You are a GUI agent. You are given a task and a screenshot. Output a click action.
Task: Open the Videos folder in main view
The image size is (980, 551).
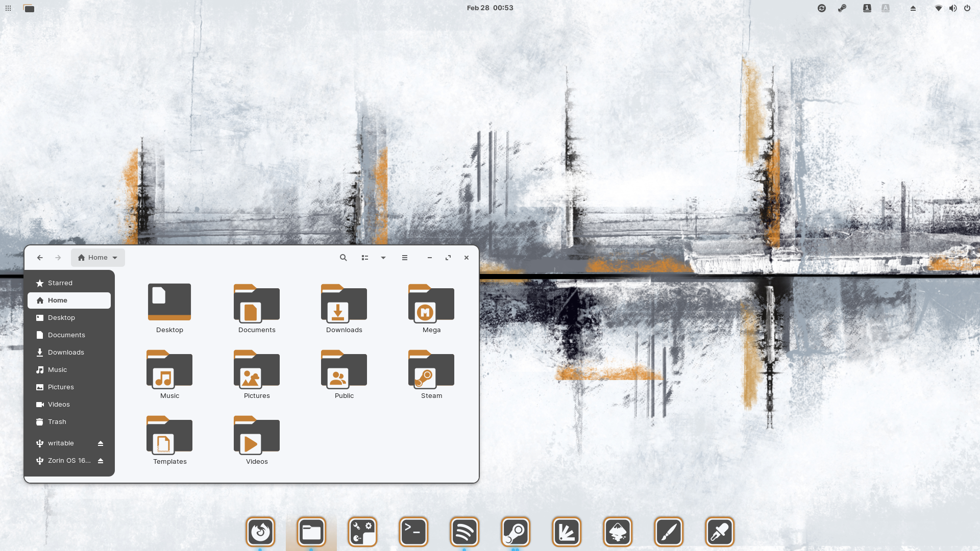click(x=257, y=435)
